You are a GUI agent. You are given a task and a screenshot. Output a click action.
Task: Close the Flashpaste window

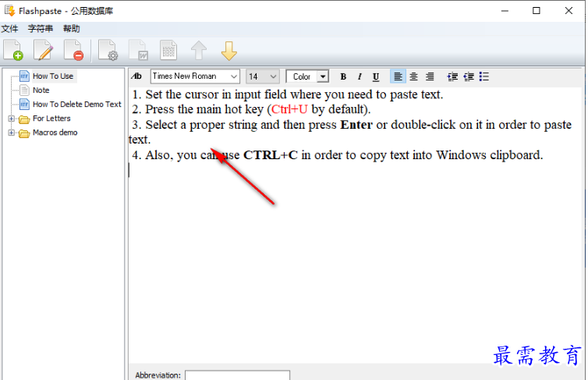tap(569, 10)
